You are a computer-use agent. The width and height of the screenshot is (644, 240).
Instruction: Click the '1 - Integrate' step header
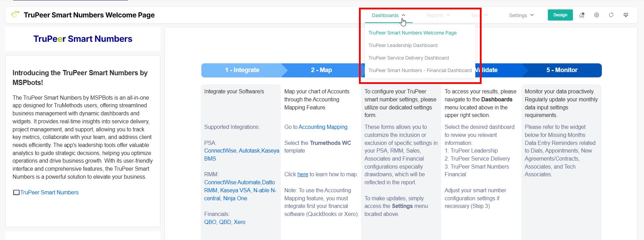pyautogui.click(x=242, y=70)
